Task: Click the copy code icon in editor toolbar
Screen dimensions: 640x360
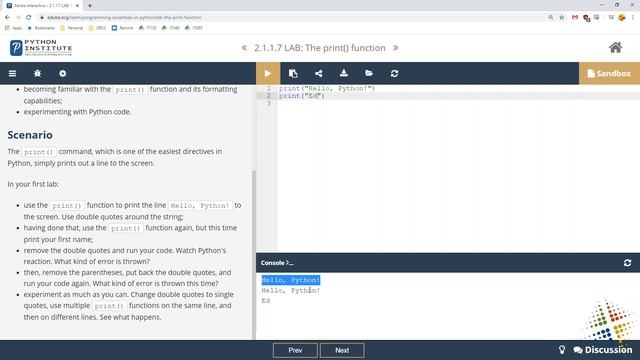Action: [293, 73]
